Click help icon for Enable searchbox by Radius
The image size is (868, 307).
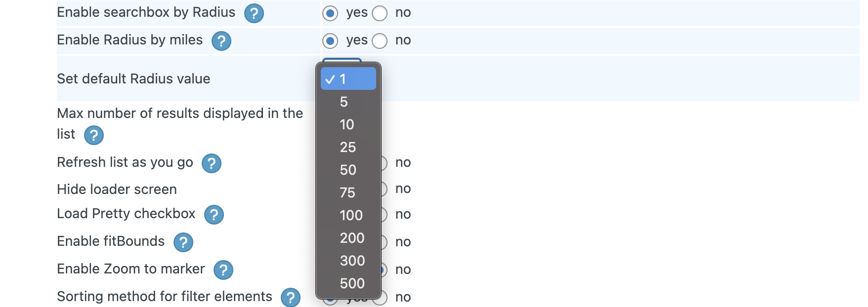pyautogui.click(x=254, y=13)
